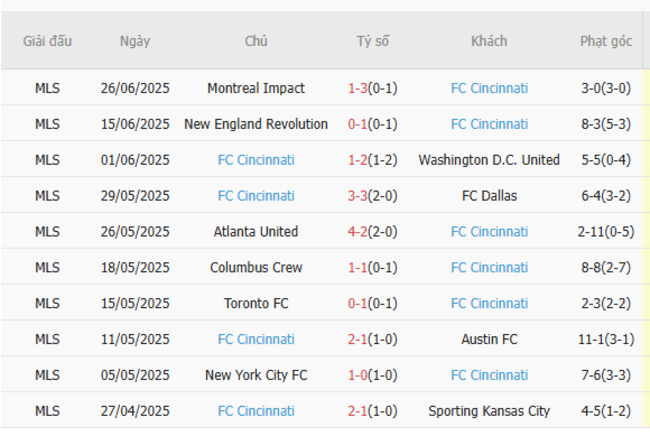This screenshot has height=436, width=650.
Task: Click Sporting Kansas City team name
Action: click(x=489, y=411)
